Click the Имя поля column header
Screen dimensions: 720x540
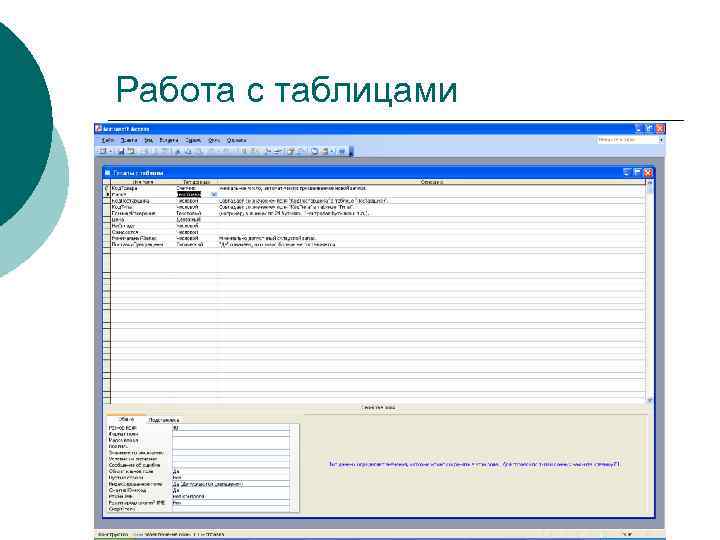click(143, 182)
